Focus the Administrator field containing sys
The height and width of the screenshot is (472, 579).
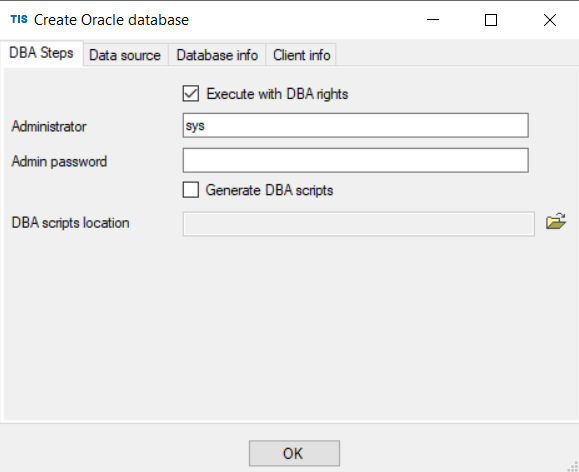click(356, 126)
